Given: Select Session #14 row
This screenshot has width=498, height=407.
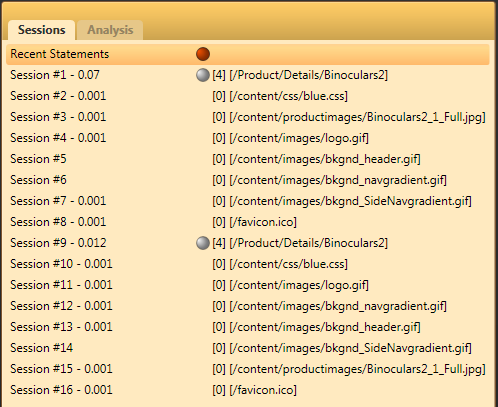Looking at the screenshot, I should 248,348.
